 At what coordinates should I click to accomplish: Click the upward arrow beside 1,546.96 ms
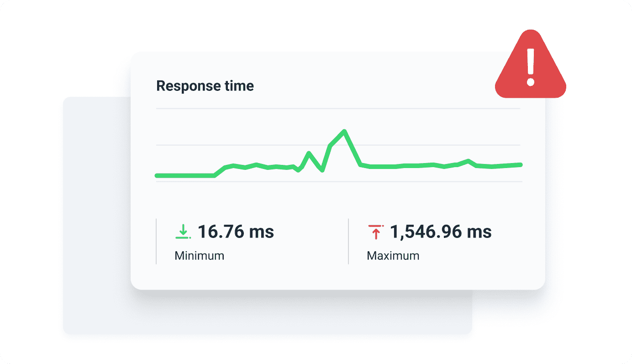(x=375, y=231)
